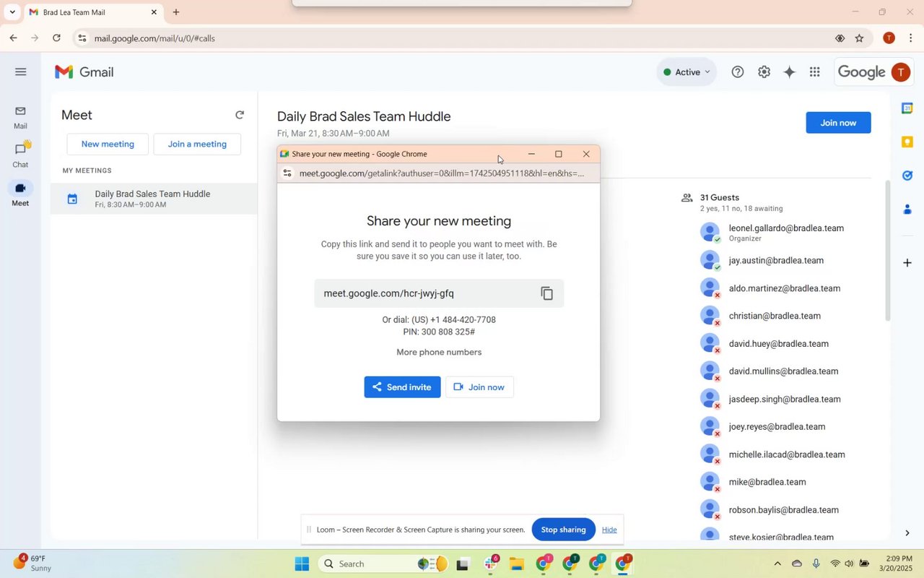Click Send invite button
Image resolution: width=924 pixels, height=578 pixels.
(x=402, y=387)
